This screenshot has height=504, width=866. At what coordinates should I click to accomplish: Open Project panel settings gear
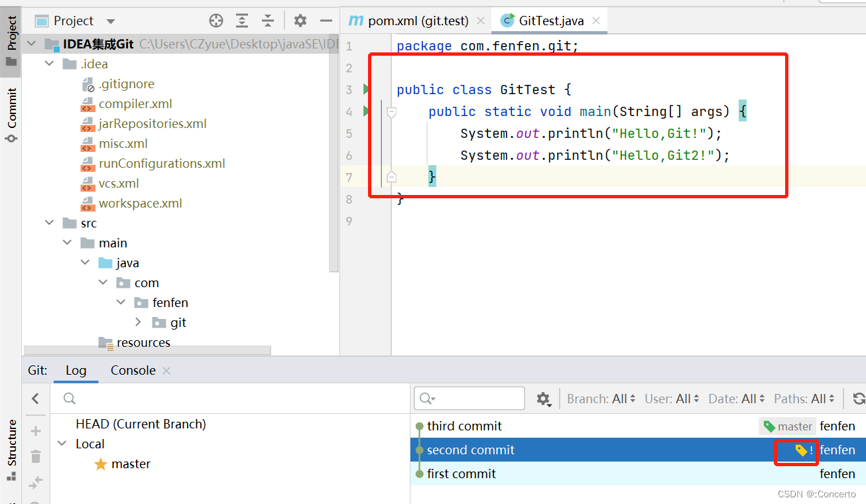coord(300,21)
